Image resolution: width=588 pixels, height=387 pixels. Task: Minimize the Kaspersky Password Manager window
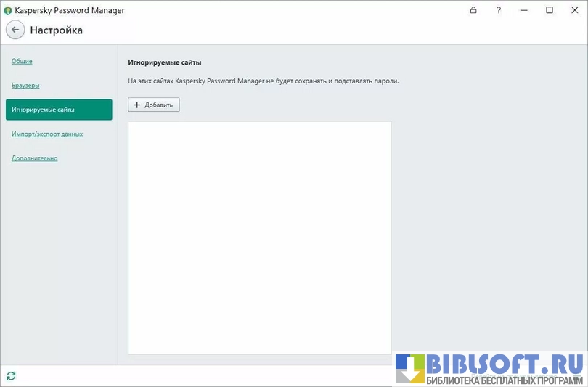coord(524,10)
